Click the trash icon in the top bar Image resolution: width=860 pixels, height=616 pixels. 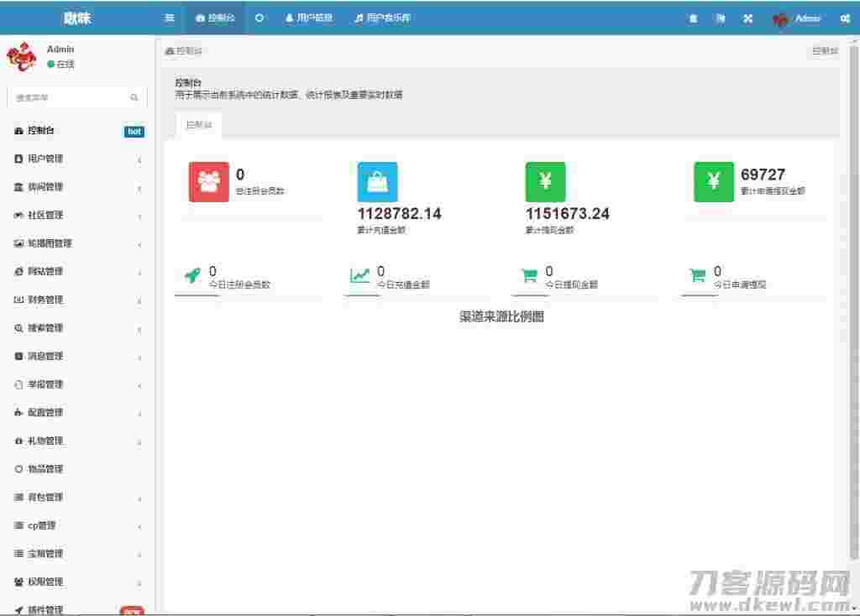(x=693, y=18)
